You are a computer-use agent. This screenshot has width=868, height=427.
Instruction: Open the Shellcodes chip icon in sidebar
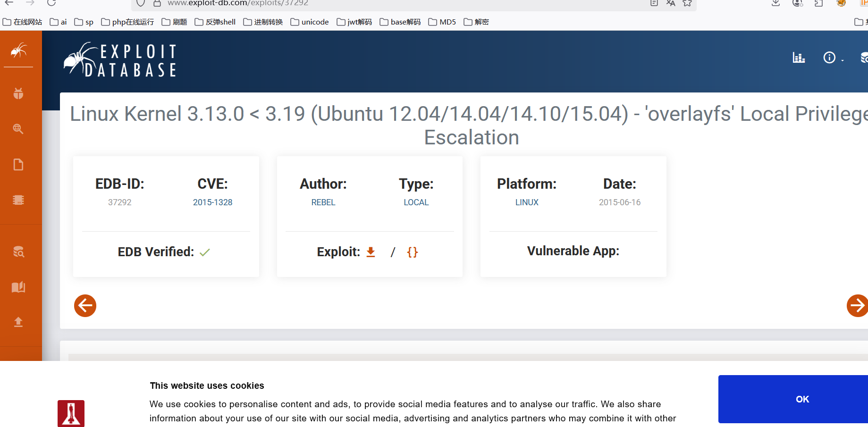coord(18,200)
